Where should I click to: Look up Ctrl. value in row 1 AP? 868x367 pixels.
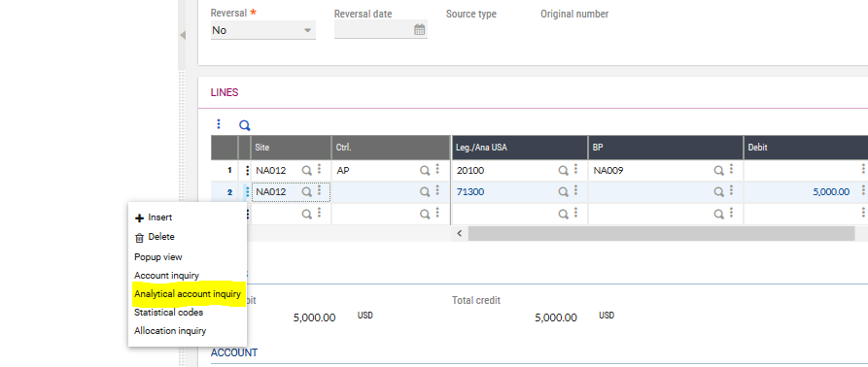pos(425,171)
